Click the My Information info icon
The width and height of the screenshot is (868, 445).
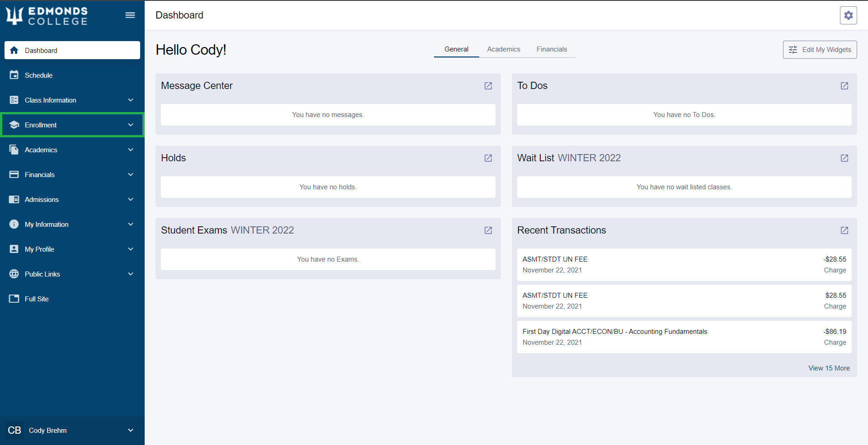tap(14, 224)
